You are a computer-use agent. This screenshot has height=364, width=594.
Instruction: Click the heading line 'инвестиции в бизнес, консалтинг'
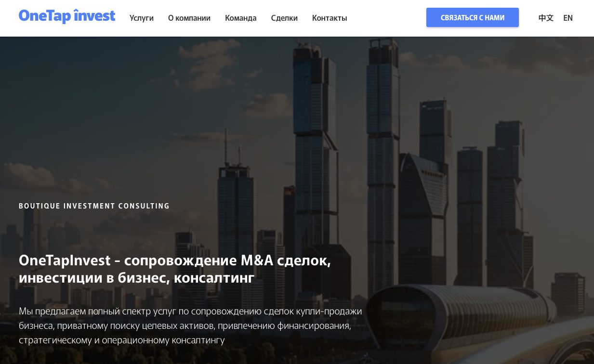point(136,278)
